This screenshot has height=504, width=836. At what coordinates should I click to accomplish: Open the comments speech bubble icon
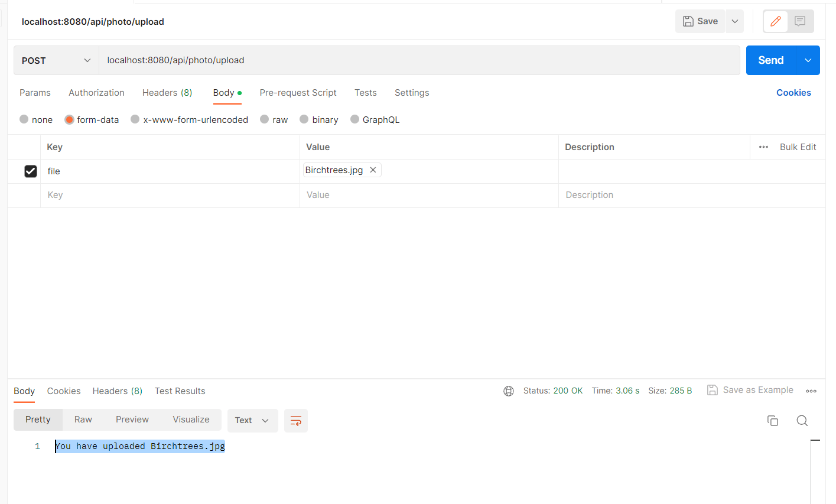pos(800,21)
